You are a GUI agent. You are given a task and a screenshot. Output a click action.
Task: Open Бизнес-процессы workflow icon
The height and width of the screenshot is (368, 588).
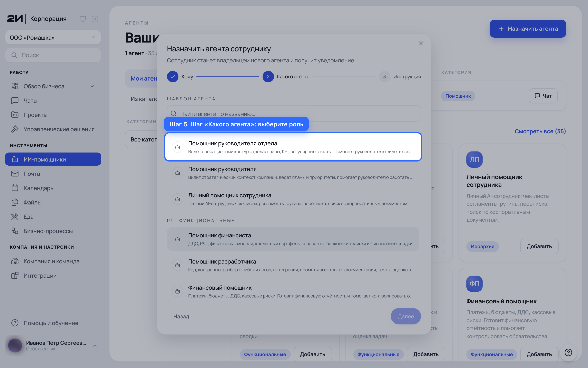15,231
